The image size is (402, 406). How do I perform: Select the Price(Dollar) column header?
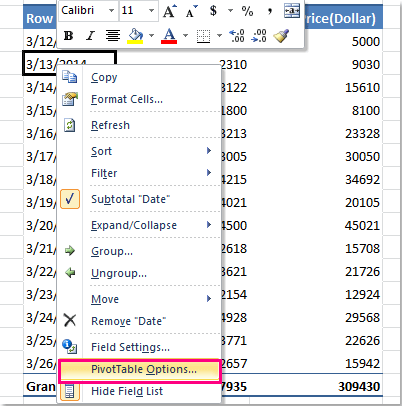pos(343,18)
